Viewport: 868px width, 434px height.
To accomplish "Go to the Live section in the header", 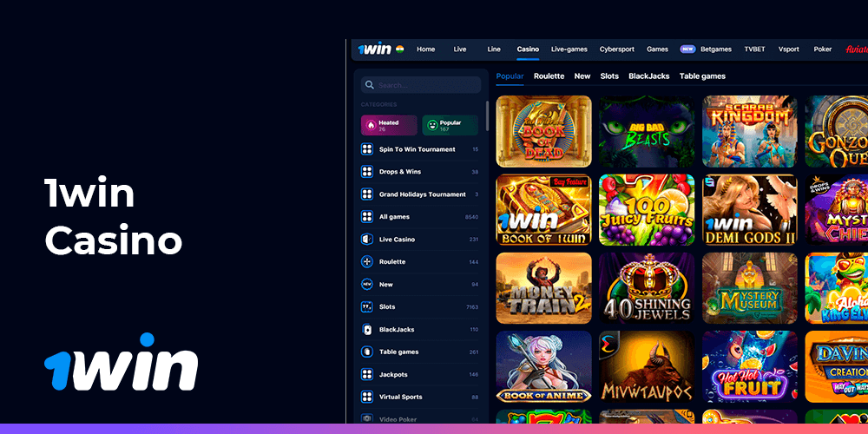I will (x=460, y=49).
